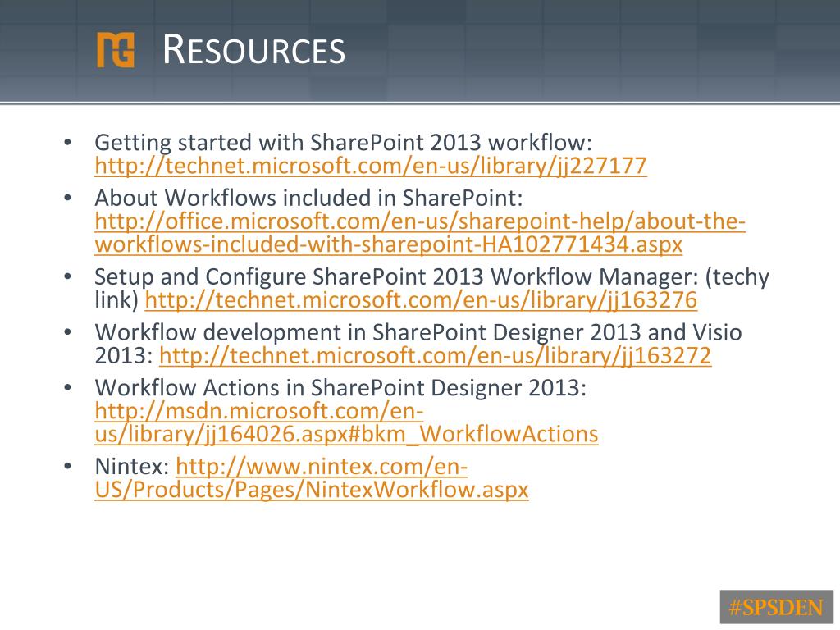The image size is (840, 630).
Task: Click the Resources slide title
Action: tap(254, 50)
